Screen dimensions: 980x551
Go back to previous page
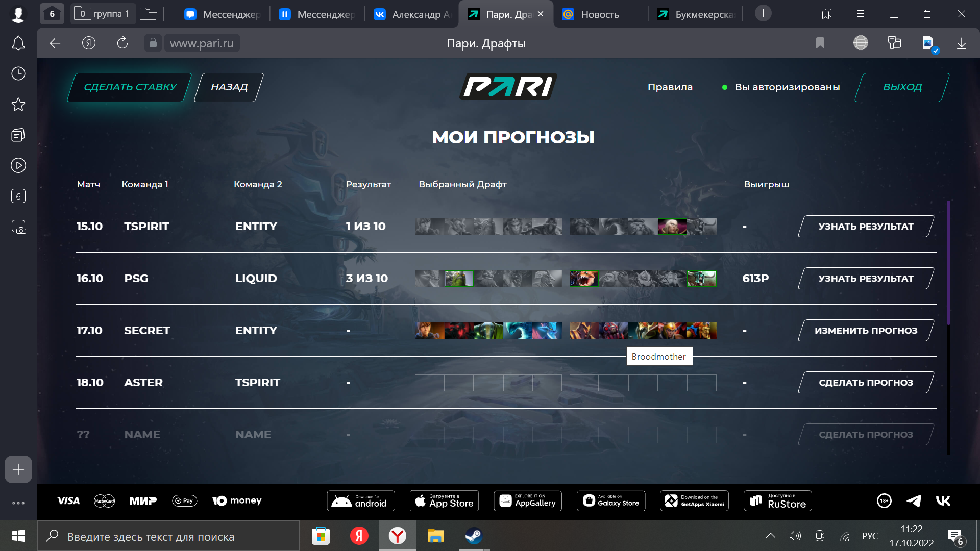click(x=55, y=43)
